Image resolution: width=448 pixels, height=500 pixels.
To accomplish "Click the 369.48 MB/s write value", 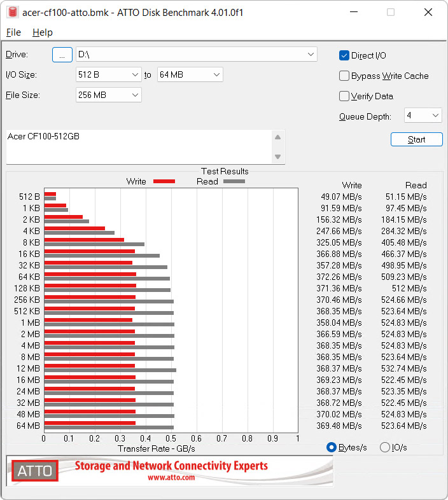I will [x=339, y=426].
